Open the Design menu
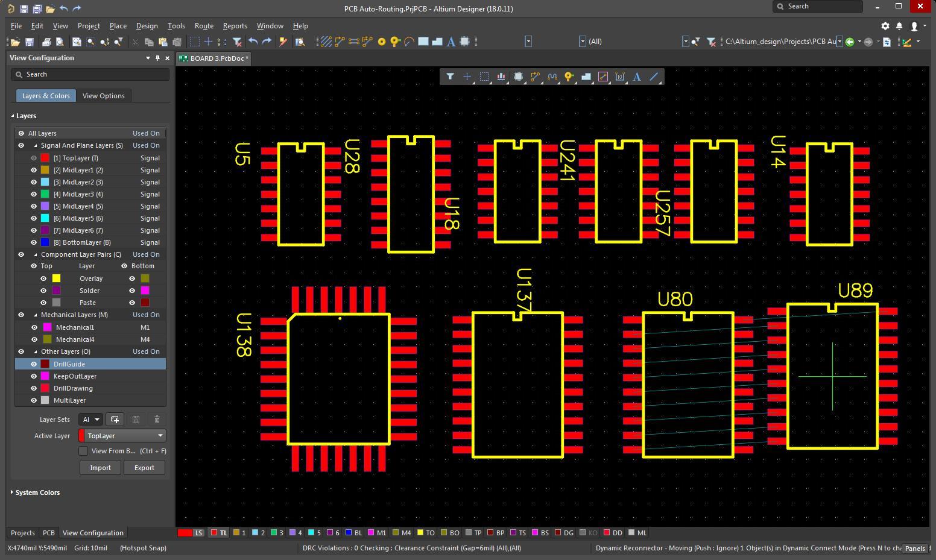 (x=147, y=26)
